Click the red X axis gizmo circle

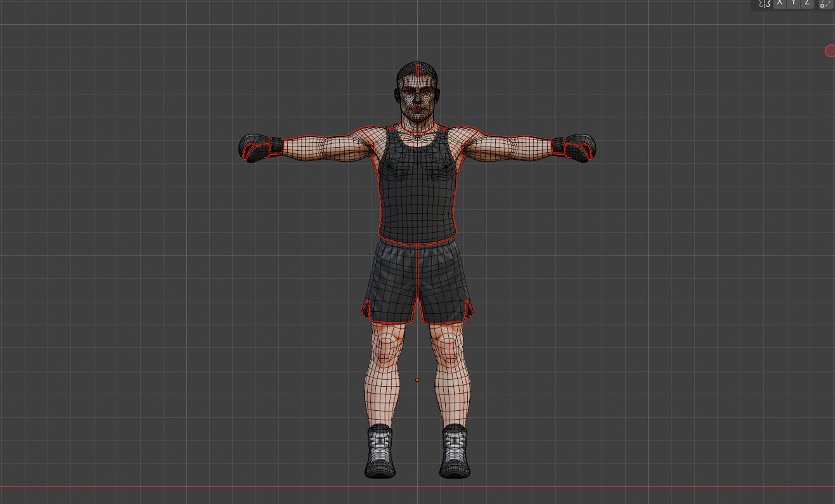830,51
